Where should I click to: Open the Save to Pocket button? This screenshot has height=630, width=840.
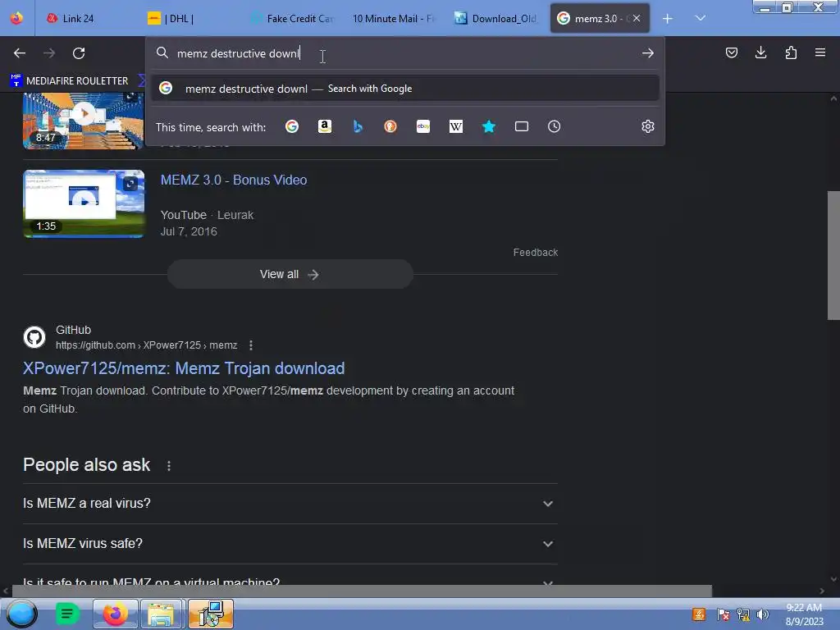point(731,52)
